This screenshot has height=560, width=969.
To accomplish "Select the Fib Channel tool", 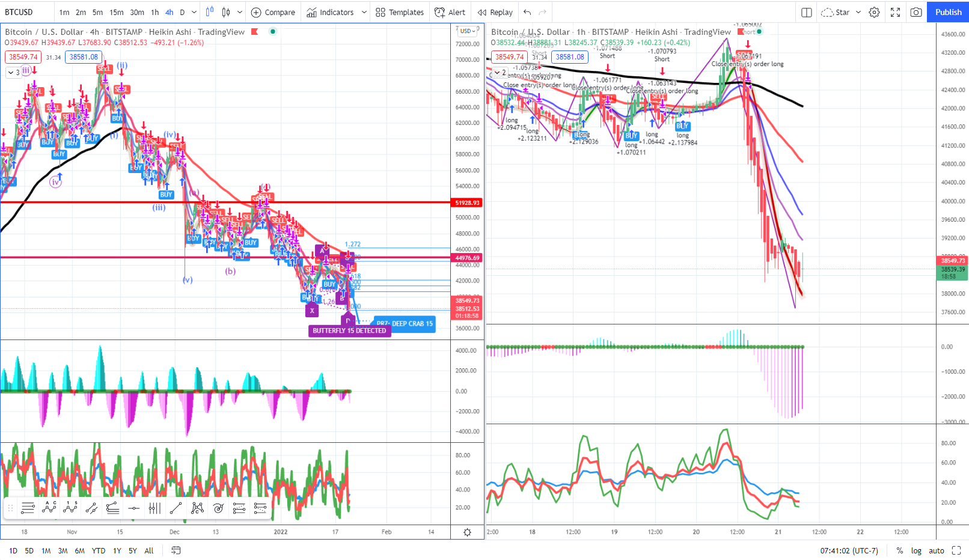I will point(112,508).
